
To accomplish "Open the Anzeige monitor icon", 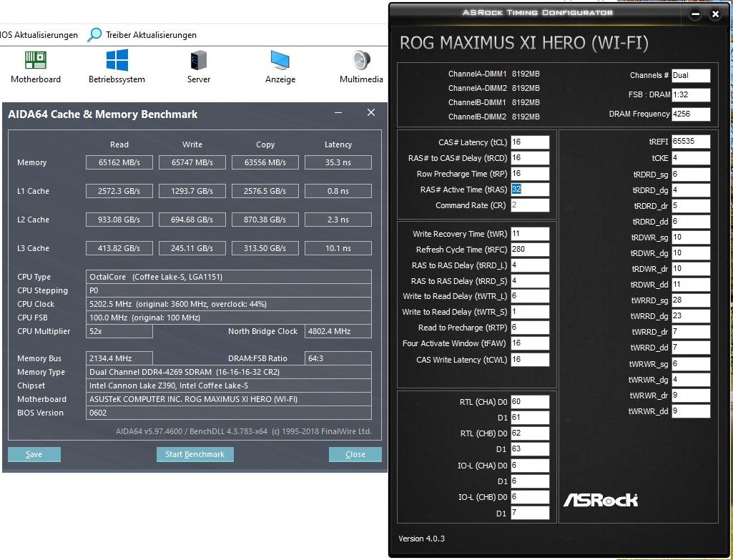I will click(x=280, y=61).
